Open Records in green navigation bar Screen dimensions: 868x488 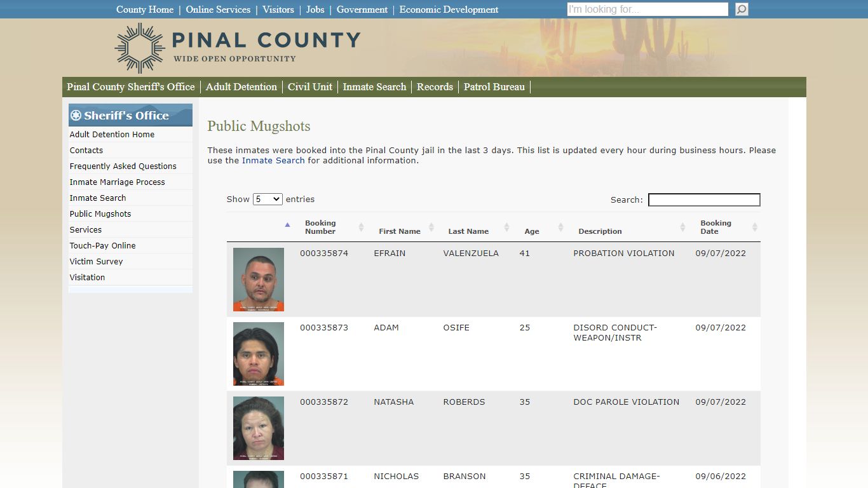(435, 87)
